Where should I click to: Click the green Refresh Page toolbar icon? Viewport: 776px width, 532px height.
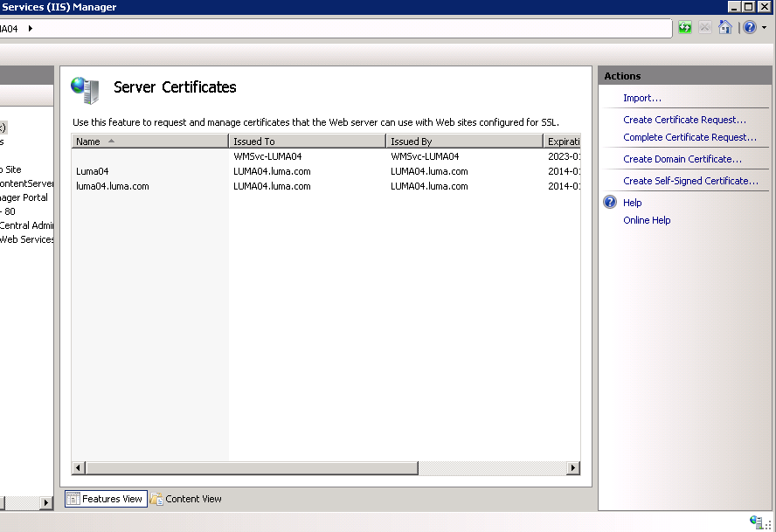click(x=685, y=27)
